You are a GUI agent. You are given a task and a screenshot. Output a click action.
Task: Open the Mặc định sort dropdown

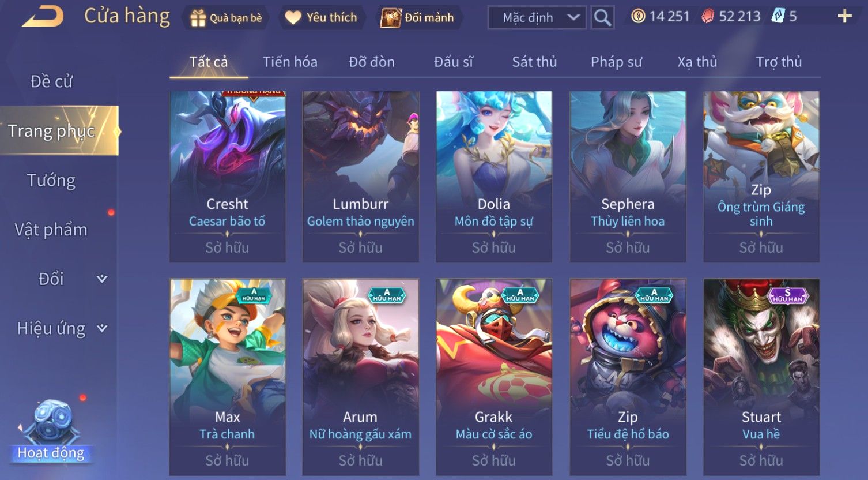tap(537, 18)
